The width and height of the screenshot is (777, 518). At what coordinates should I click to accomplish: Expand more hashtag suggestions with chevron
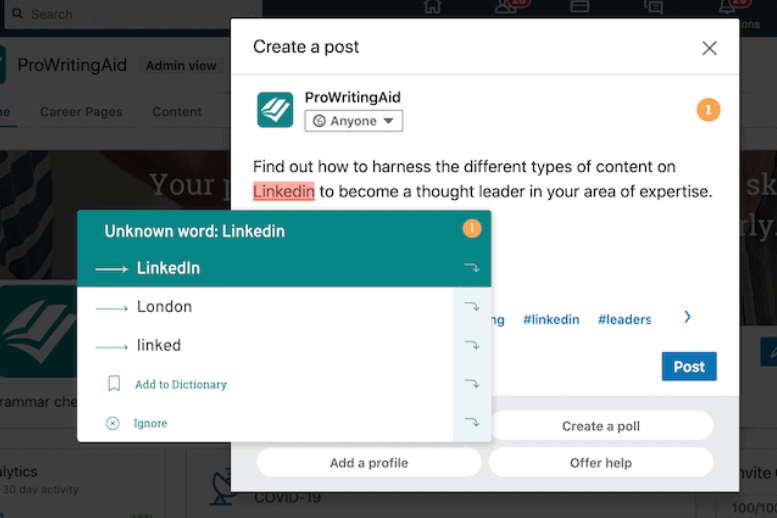(687, 317)
